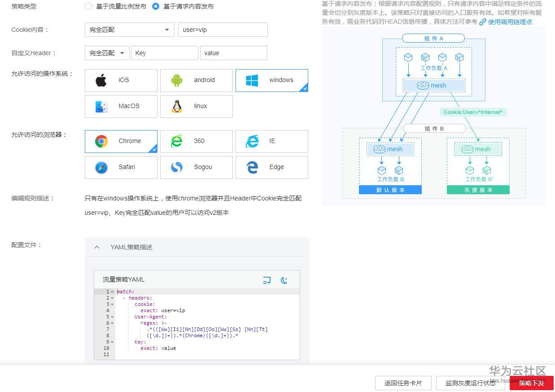This screenshot has width=555, height=392.
Task: Click the Header value input field
Action: tap(234, 53)
